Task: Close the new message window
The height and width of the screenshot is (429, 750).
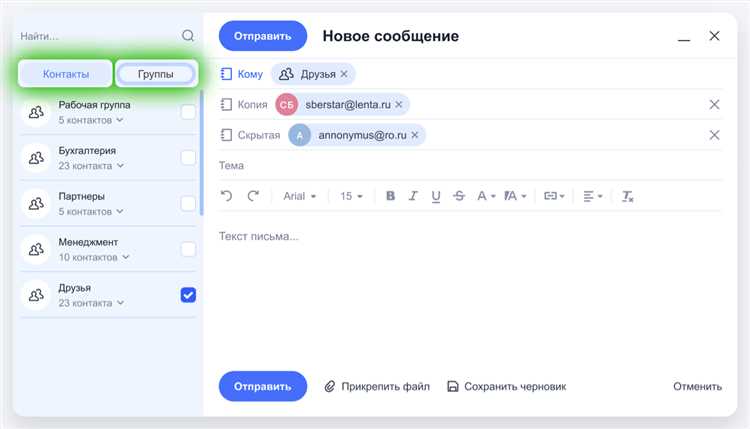Action: click(x=714, y=36)
